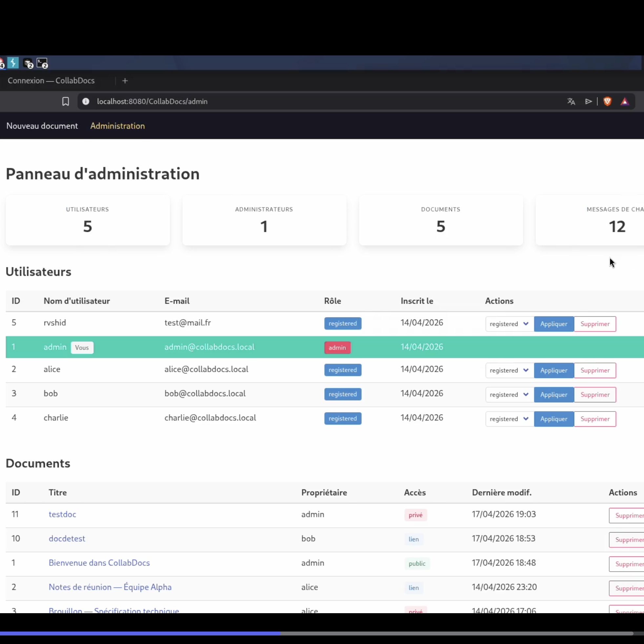Click the terminal taskbar icon
Screen dimensions: 644x644
pos(42,63)
